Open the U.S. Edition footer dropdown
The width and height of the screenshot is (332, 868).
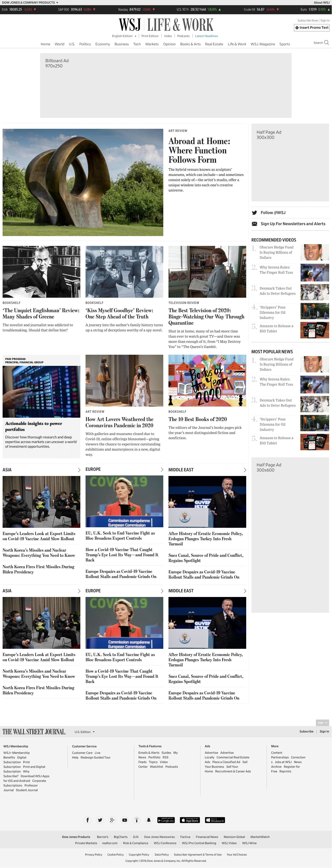coord(84,732)
